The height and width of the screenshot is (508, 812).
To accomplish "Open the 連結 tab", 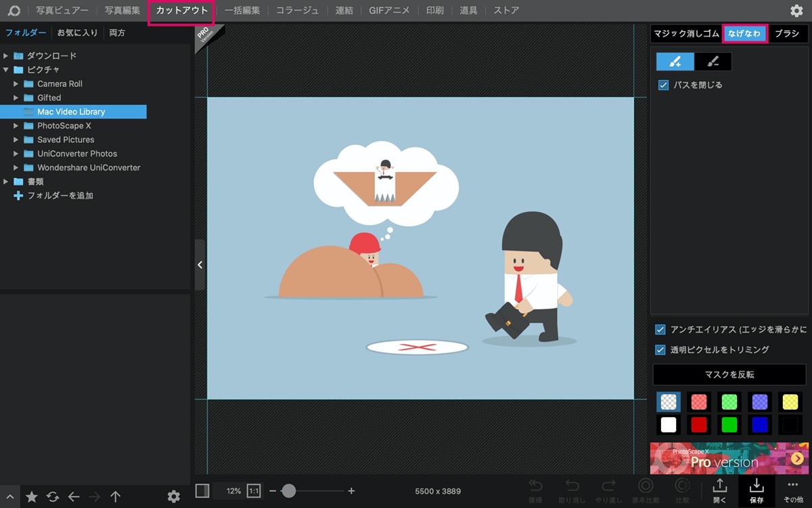I will (x=344, y=11).
